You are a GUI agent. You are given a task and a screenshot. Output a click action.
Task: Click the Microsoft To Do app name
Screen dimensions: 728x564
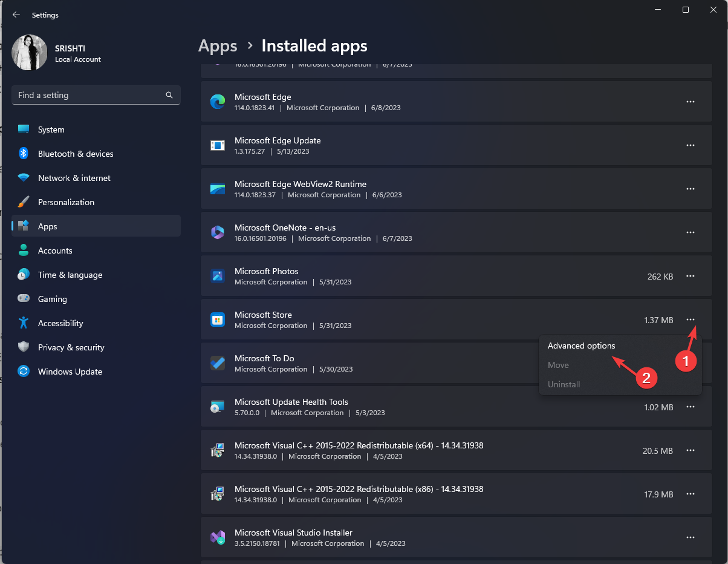tap(264, 358)
